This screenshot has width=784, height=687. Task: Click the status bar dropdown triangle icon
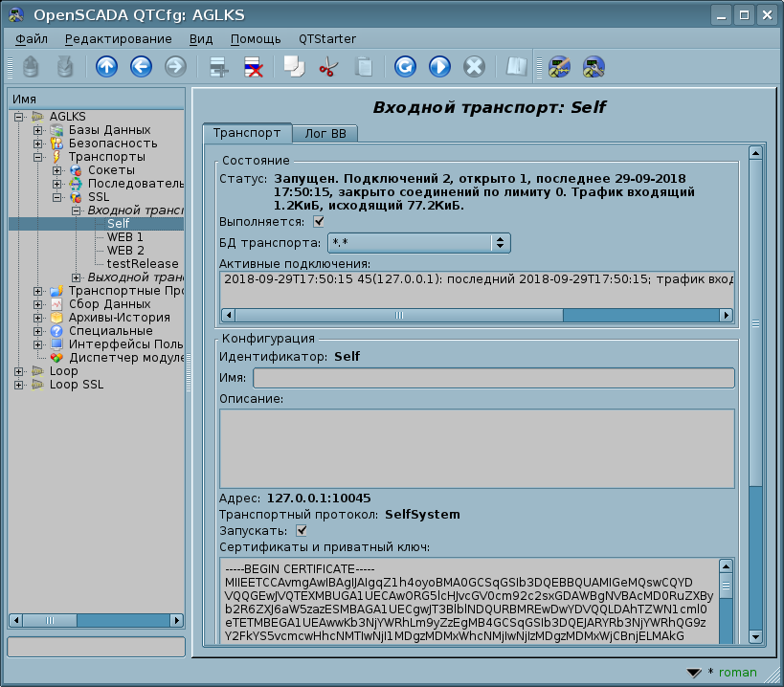[x=694, y=673]
